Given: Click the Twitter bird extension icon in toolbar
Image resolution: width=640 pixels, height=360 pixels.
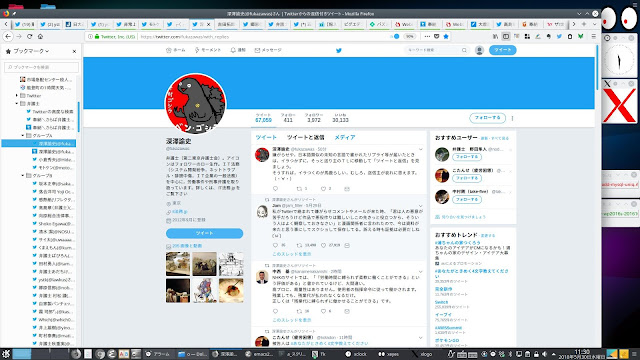Looking at the screenshot, I should point(559,36).
